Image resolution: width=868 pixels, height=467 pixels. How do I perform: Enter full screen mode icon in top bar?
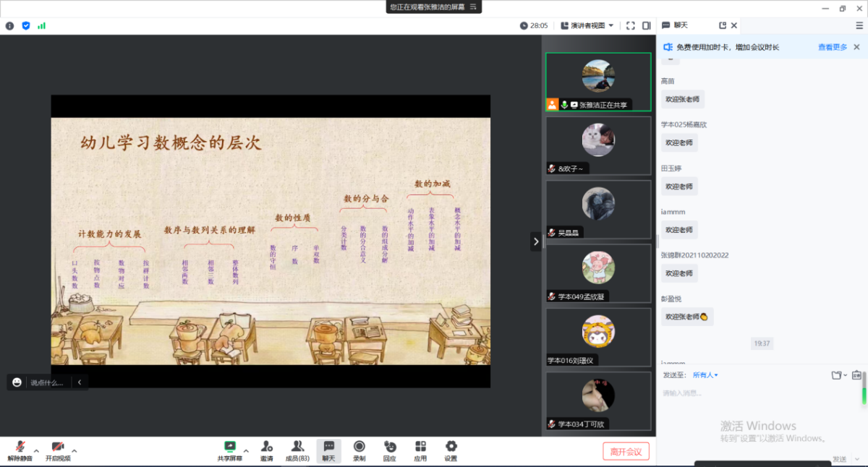coord(631,25)
